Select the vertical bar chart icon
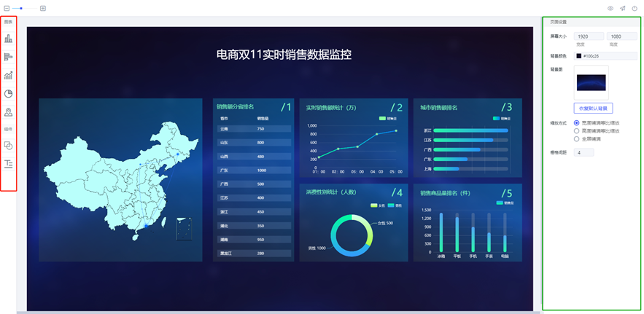 coord(9,39)
